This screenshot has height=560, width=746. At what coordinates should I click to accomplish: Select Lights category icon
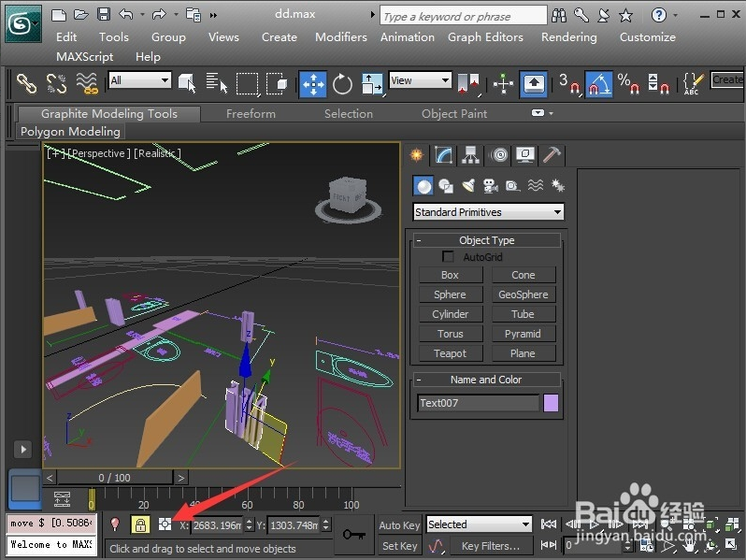pyautogui.click(x=468, y=185)
